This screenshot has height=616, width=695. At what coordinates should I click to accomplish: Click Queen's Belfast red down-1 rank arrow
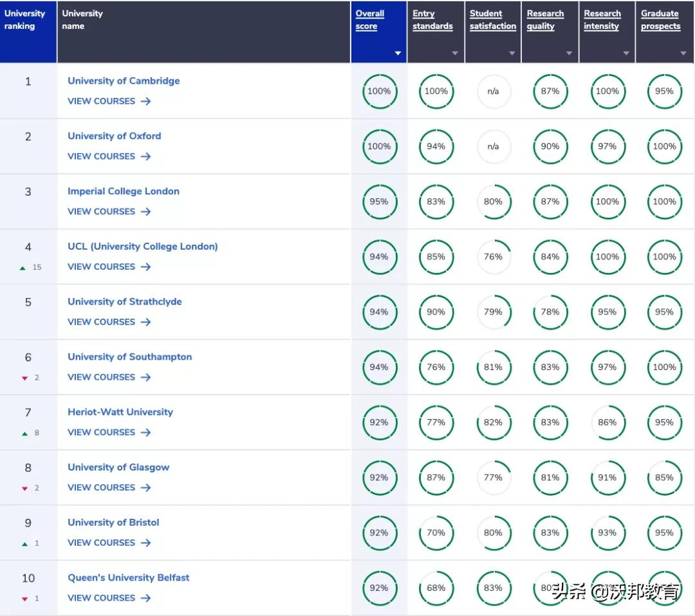[x=25, y=599]
